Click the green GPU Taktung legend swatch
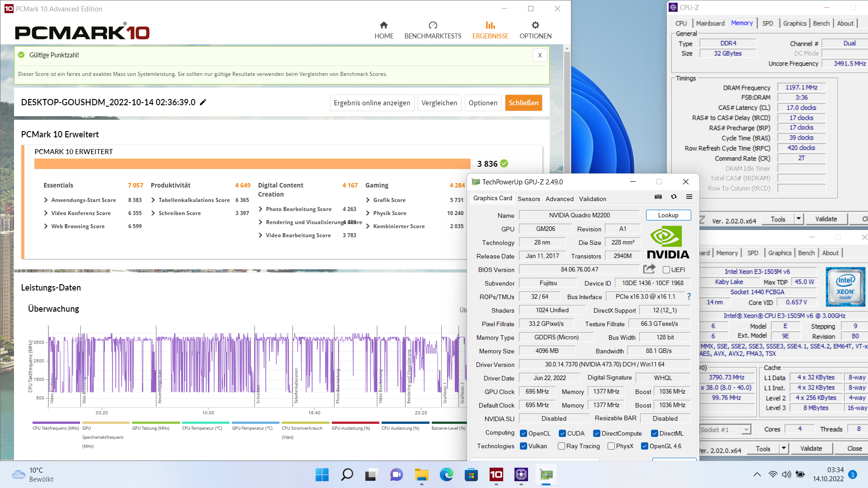This screenshot has width=868, height=488. coord(156,423)
